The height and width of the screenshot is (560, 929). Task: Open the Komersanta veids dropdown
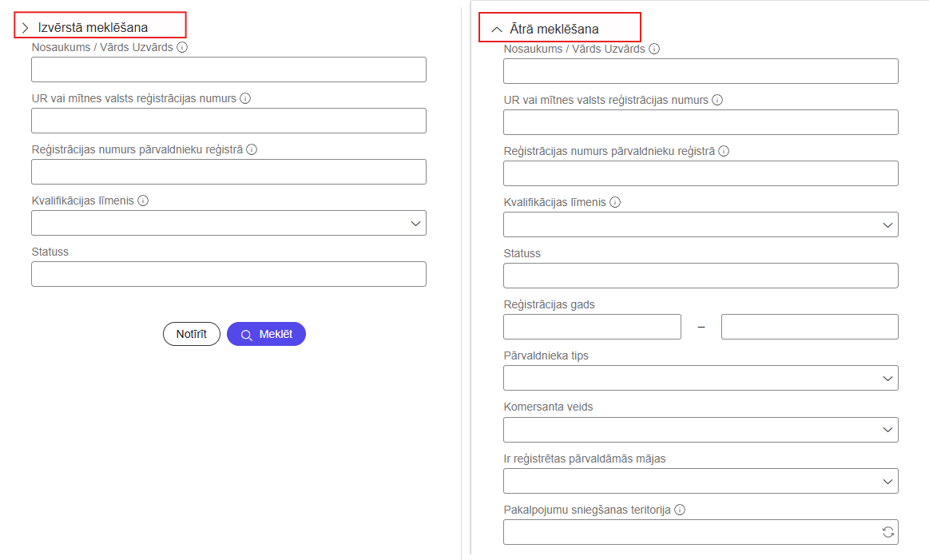[x=701, y=430]
